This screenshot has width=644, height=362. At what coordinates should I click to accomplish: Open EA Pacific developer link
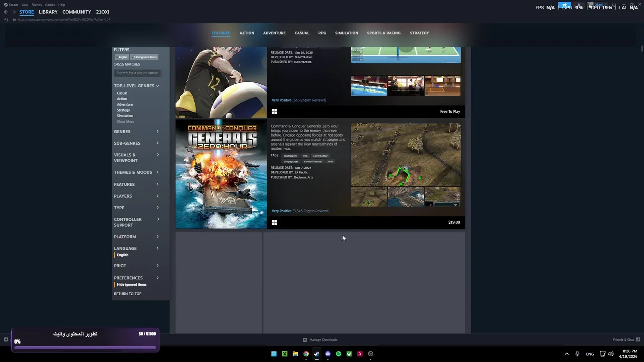pos(301,172)
